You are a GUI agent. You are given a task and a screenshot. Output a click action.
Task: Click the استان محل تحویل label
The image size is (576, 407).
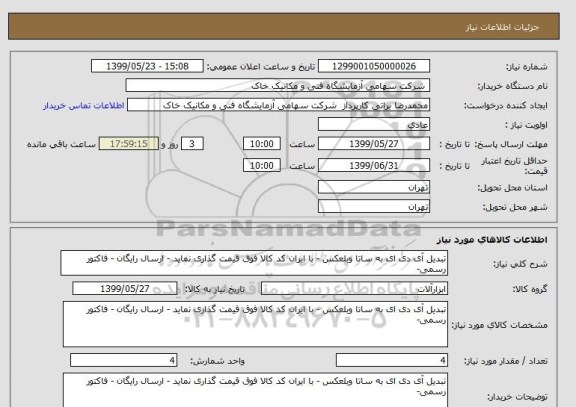pyautogui.click(x=512, y=188)
